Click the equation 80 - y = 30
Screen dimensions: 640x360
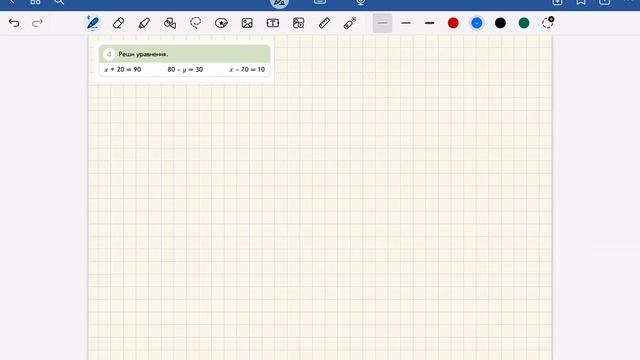click(x=185, y=69)
